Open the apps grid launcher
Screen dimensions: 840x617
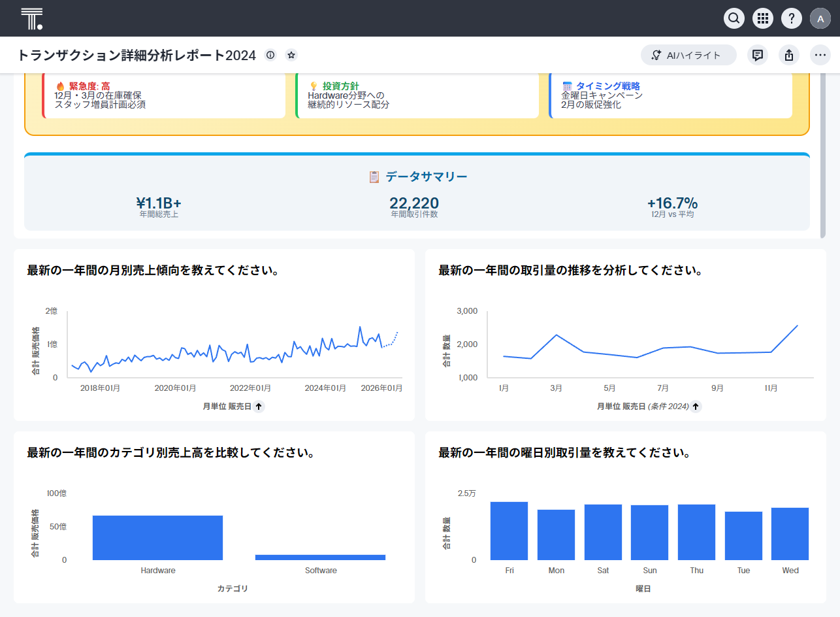(x=763, y=18)
